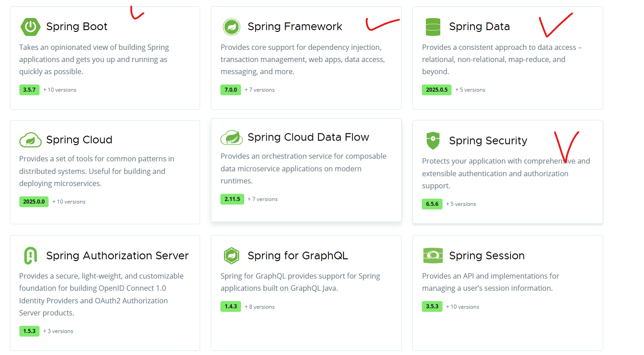Click the 3.5.3 Spring Session version badge
Image resolution: width=644 pixels, height=355 pixels.
[432, 307]
